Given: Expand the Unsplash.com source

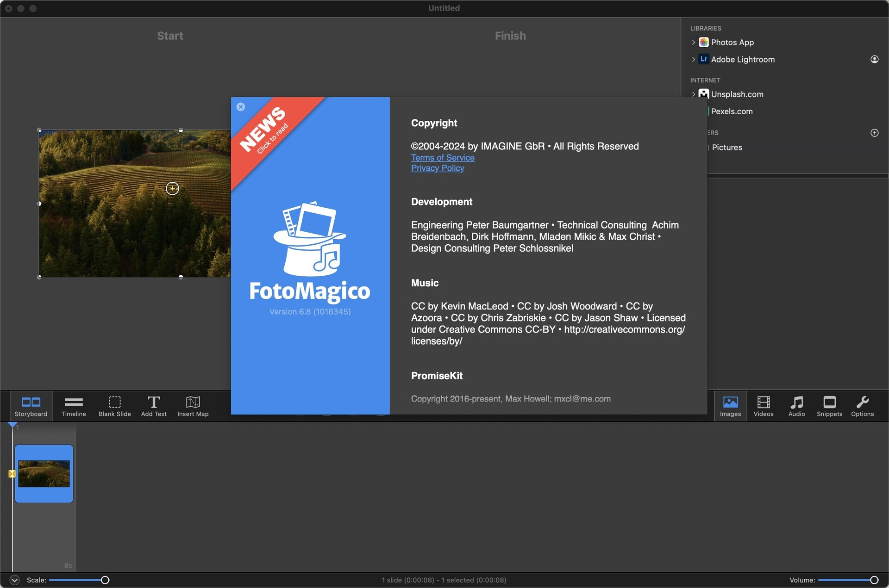Looking at the screenshot, I should pos(694,94).
